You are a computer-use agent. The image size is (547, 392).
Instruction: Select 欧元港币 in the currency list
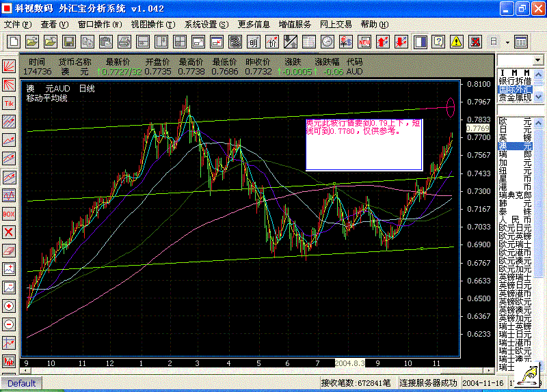[x=515, y=253]
